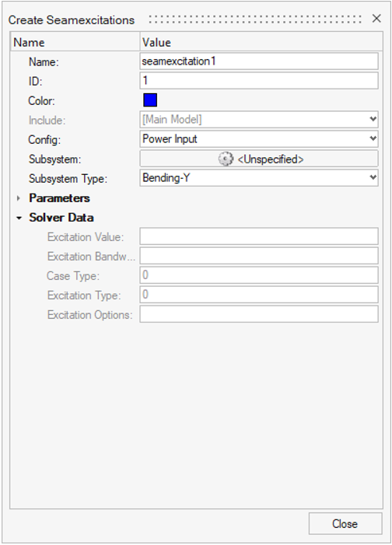Click the Excitation Value field

(259, 236)
